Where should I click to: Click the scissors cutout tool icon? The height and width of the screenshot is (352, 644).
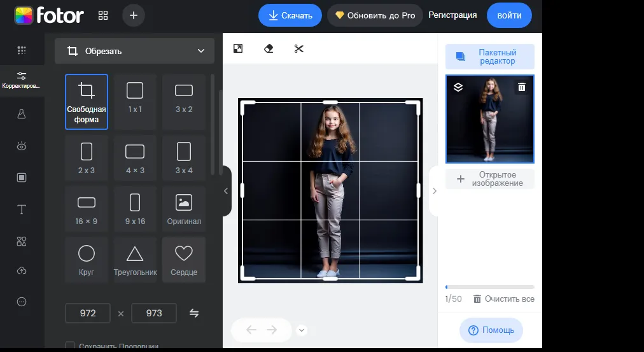tap(299, 48)
